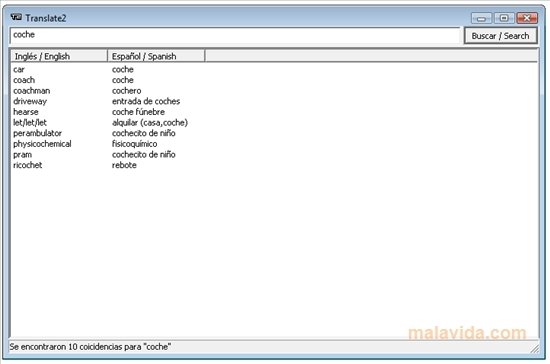
Task: Minimize the Translate2 window
Action: (481, 18)
